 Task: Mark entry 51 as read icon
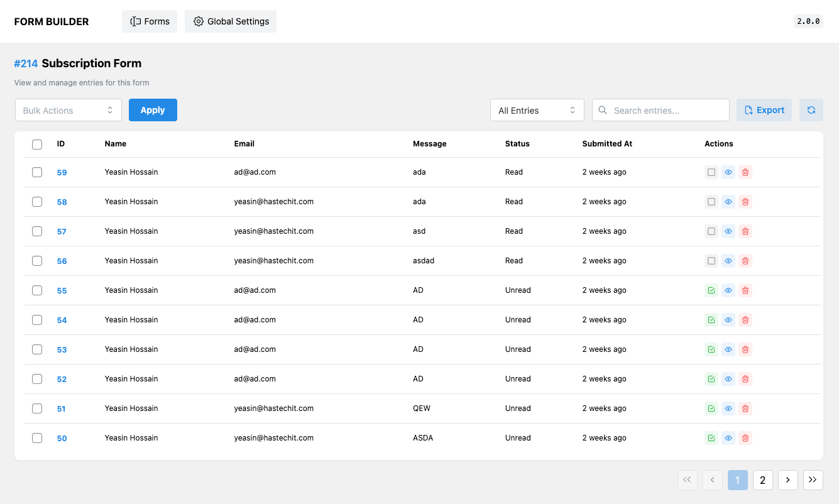point(711,408)
